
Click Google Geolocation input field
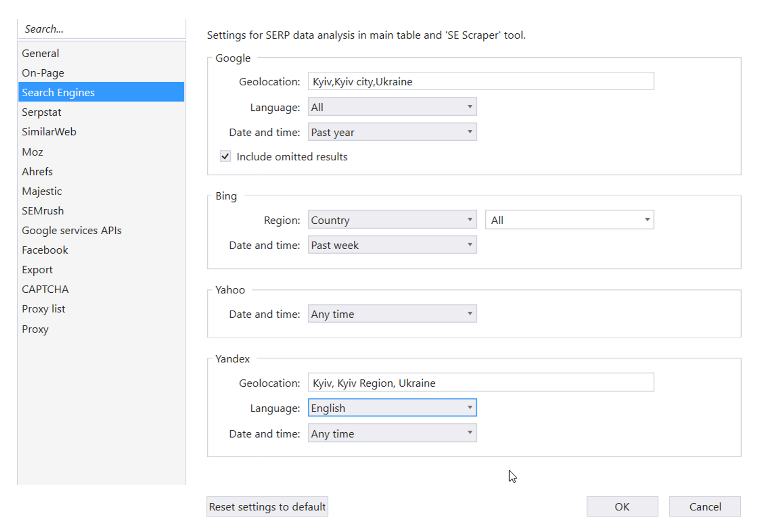[x=481, y=81]
